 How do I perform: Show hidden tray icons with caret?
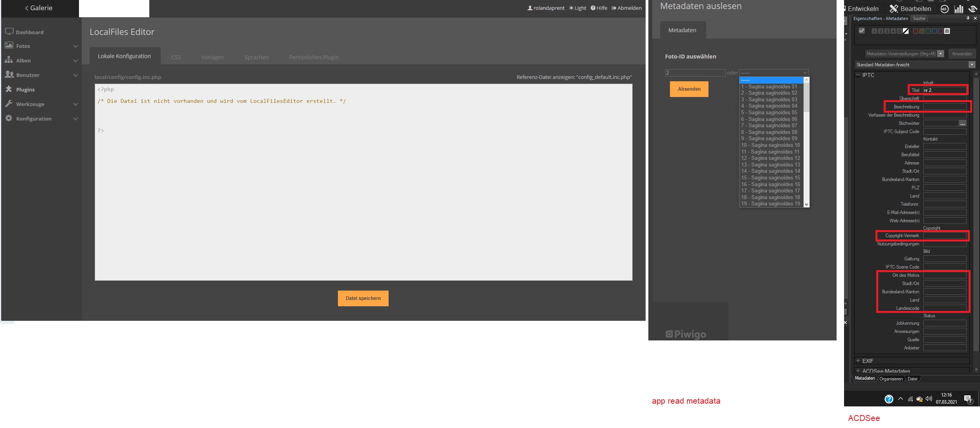pos(901,399)
